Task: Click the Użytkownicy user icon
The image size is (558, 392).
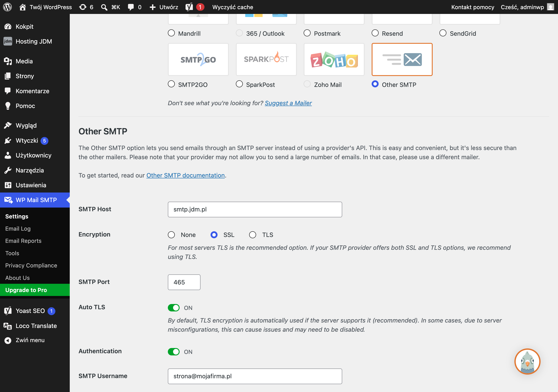Action: pos(8,155)
